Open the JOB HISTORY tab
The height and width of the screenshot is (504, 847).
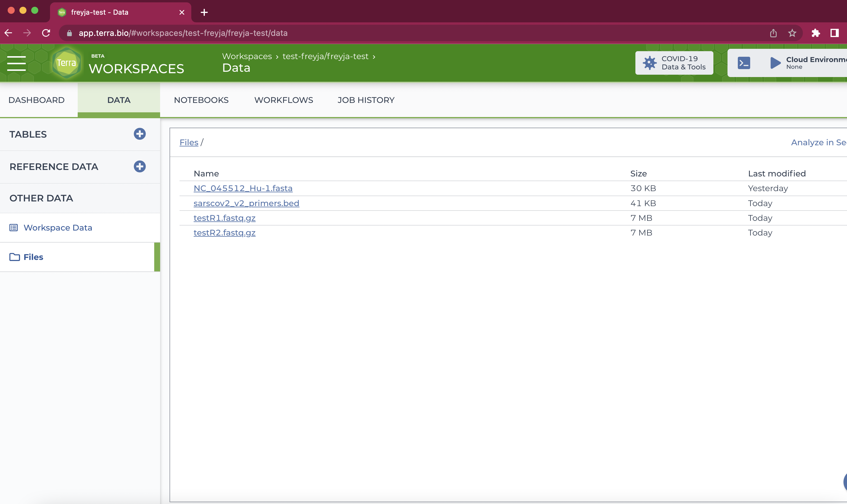coord(366,100)
